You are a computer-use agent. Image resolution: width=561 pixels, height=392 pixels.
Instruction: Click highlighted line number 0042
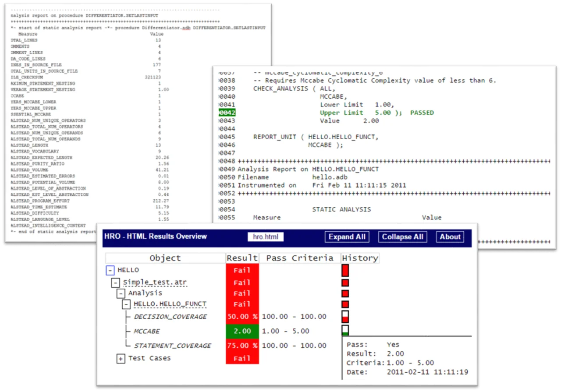coord(227,113)
